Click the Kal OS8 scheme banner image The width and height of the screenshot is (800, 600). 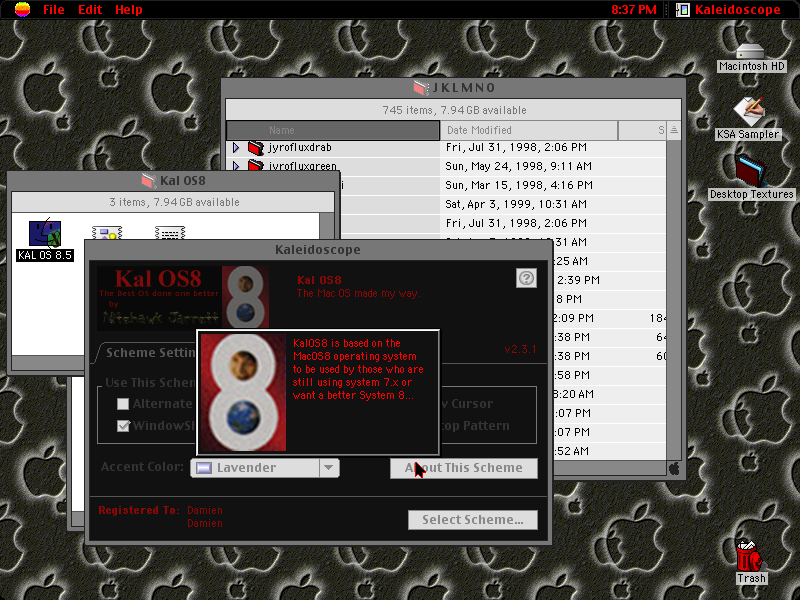pyautogui.click(x=183, y=298)
